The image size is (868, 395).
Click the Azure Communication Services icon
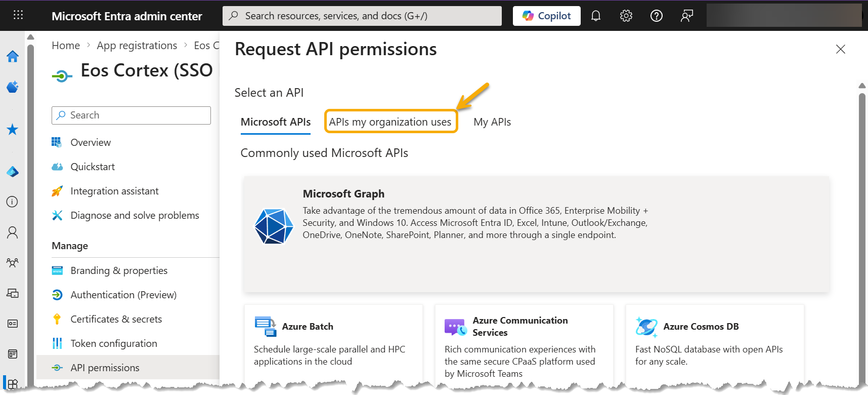click(456, 327)
